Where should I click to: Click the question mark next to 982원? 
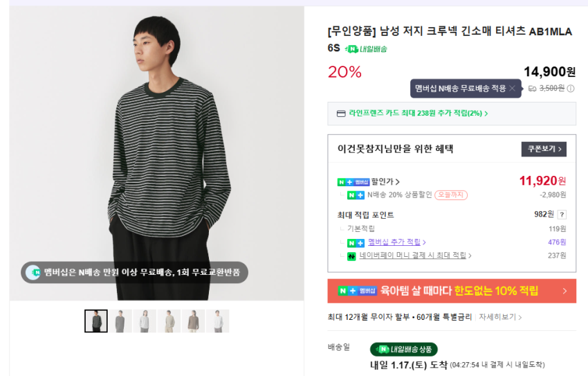[562, 215]
